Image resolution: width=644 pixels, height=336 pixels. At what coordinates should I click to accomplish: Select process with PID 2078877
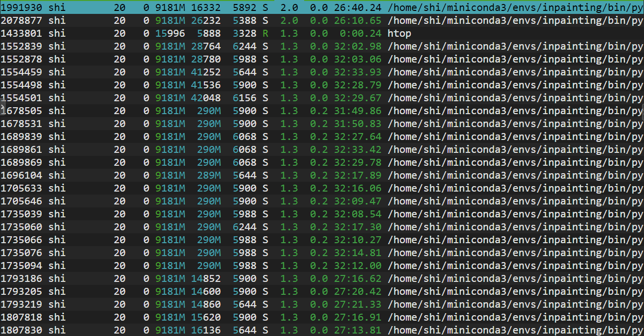pyautogui.click(x=21, y=20)
